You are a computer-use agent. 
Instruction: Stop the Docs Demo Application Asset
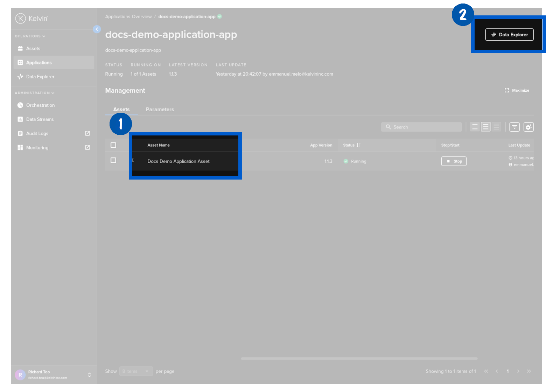tap(454, 161)
